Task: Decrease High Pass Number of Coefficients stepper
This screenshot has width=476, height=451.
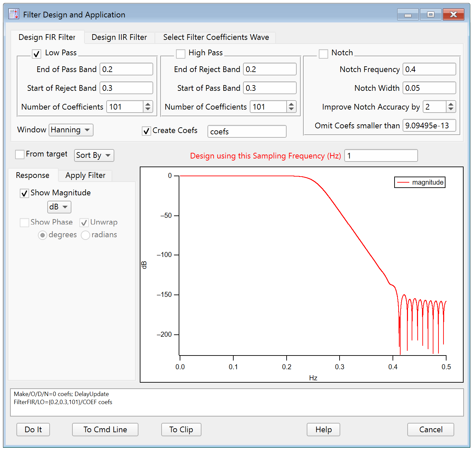Action: 291,109
